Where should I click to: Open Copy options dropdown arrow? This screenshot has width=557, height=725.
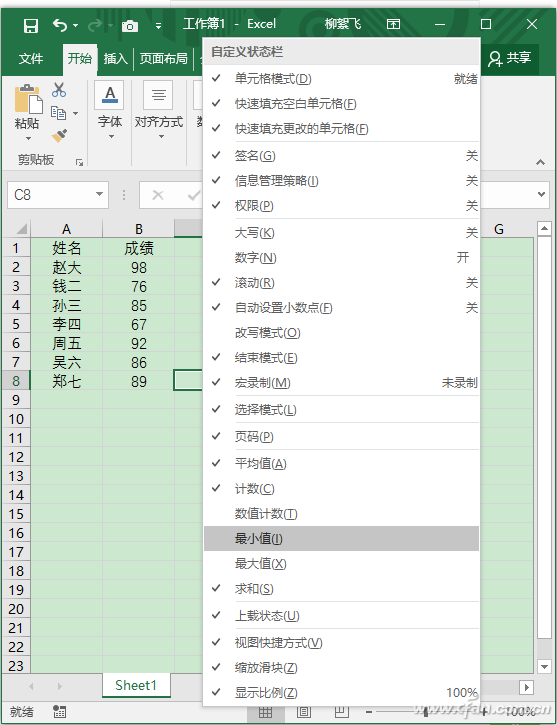pos(75,113)
